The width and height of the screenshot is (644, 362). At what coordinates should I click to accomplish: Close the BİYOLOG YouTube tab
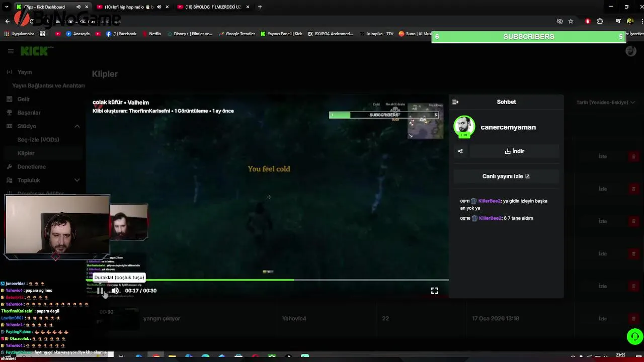pos(248,7)
